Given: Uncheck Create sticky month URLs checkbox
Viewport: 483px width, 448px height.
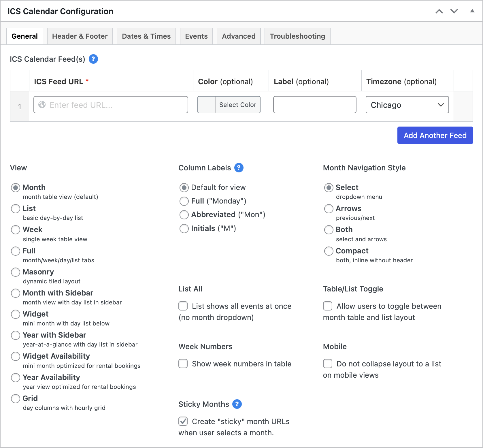Looking at the screenshot, I should pos(183,421).
